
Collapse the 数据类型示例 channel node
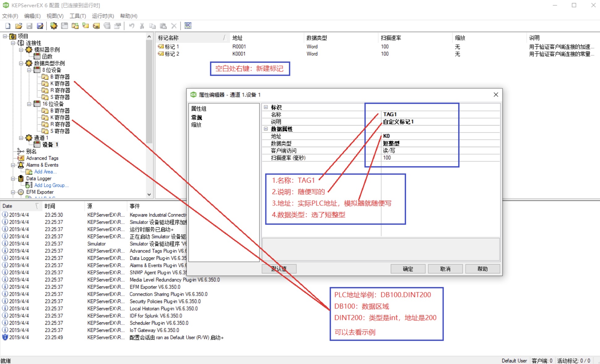[21, 63]
